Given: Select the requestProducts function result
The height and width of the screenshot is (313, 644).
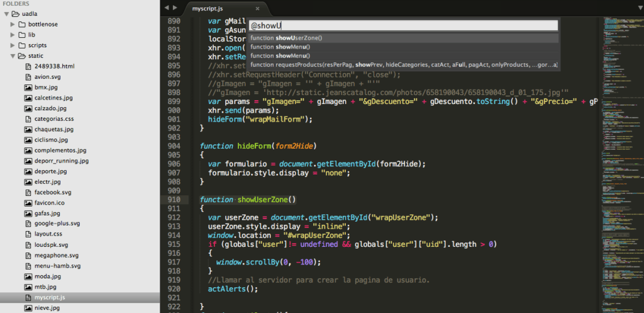Looking at the screenshot, I should tap(403, 65).
